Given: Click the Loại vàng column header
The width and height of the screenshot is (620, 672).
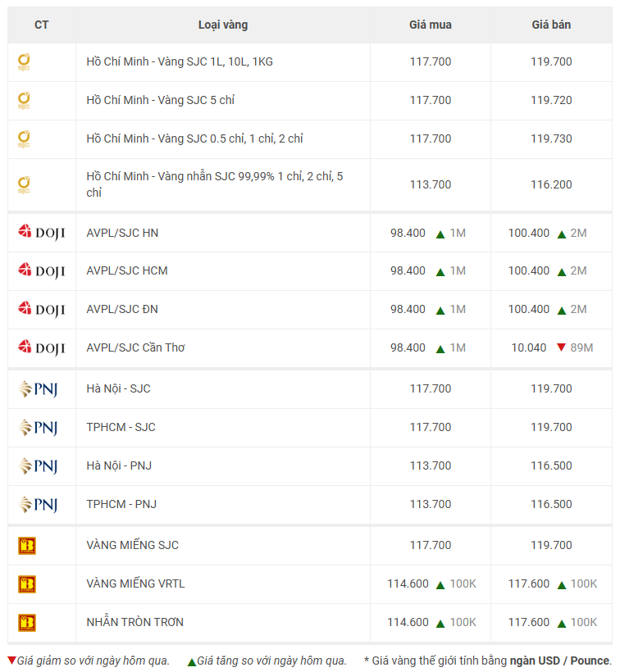Looking at the screenshot, I should point(223,25).
